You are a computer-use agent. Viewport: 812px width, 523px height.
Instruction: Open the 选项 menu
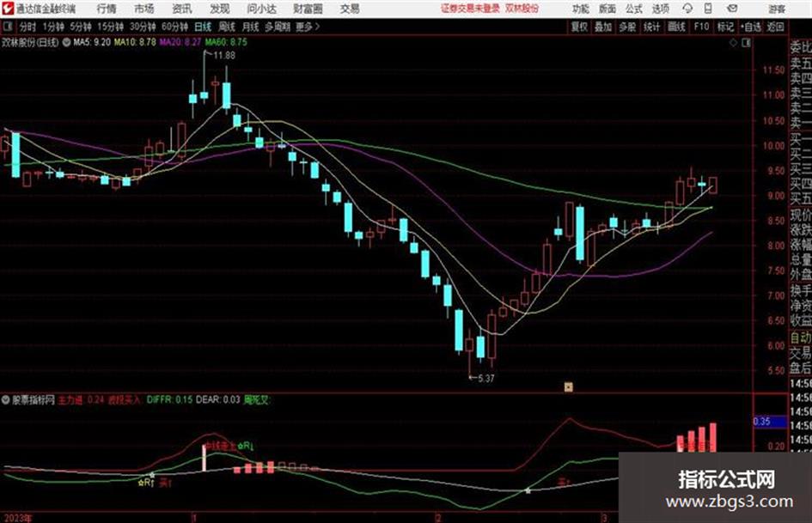pyautogui.click(x=660, y=9)
